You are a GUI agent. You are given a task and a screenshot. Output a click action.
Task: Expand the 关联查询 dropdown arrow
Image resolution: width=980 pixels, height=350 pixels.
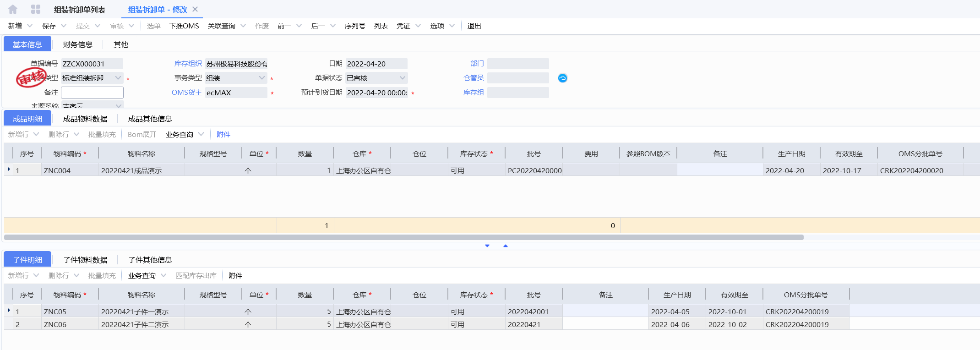point(243,26)
